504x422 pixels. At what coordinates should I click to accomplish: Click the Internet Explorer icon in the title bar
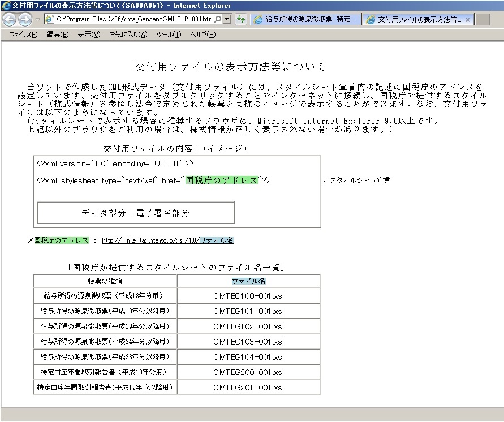tap(6, 6)
